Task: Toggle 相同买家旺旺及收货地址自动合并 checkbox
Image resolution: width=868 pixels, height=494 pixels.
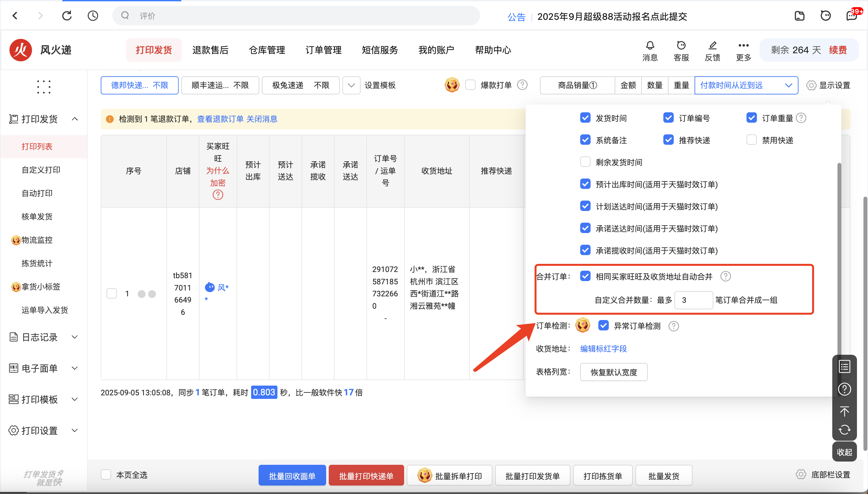Action: tap(585, 276)
